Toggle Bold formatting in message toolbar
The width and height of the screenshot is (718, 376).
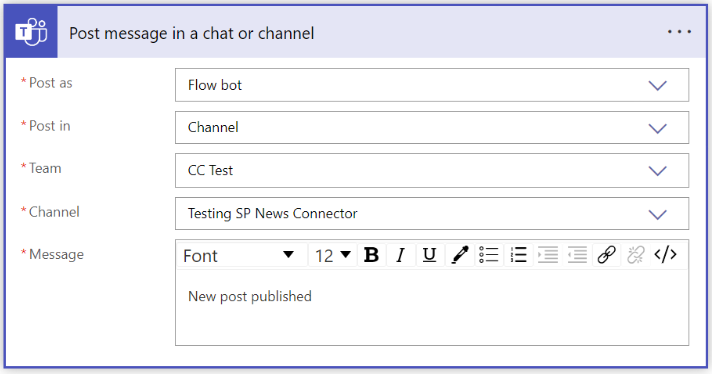(371, 255)
